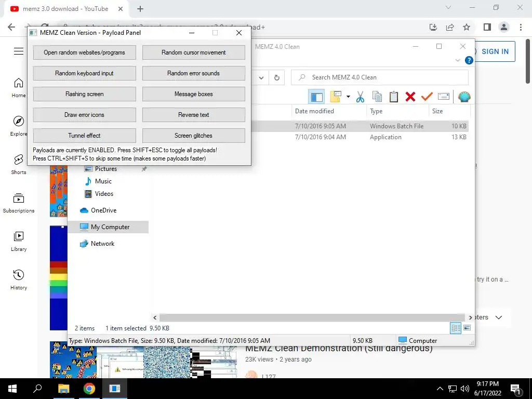Click Chrome download page icon
532x399 pixels.
(x=433, y=27)
